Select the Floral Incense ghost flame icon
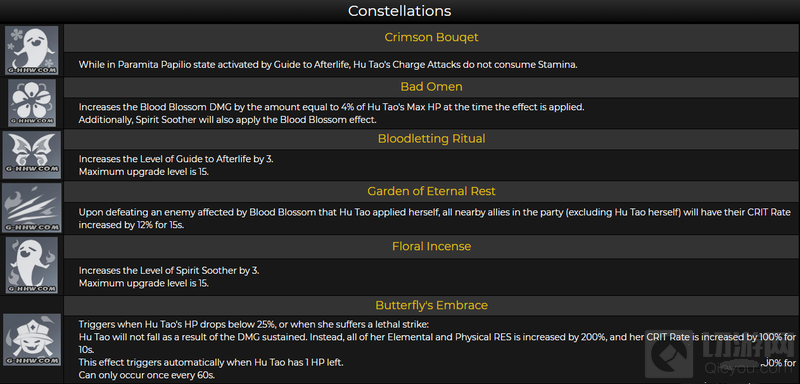This screenshot has height=384, width=800. point(32,265)
